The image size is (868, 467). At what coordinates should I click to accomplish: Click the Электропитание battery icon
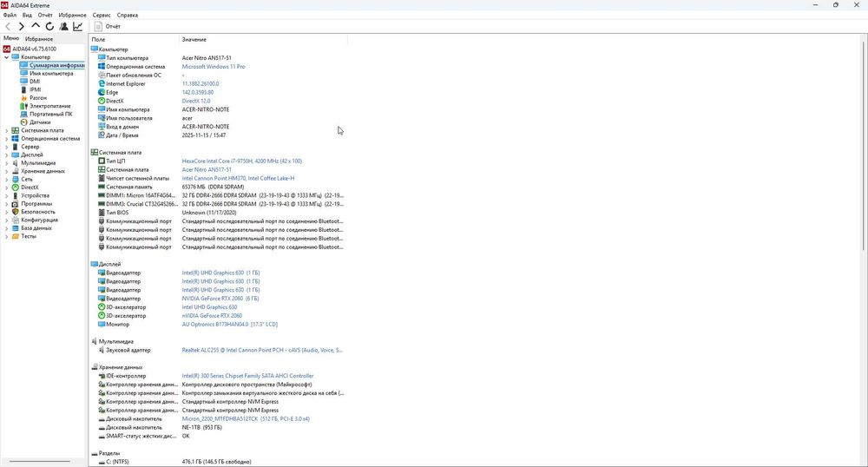tap(23, 106)
